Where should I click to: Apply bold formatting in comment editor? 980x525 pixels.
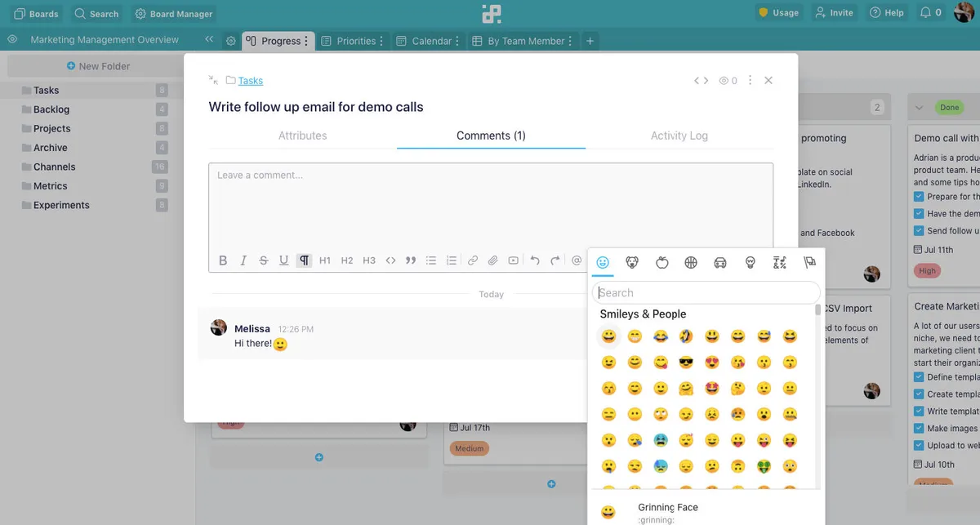(223, 260)
